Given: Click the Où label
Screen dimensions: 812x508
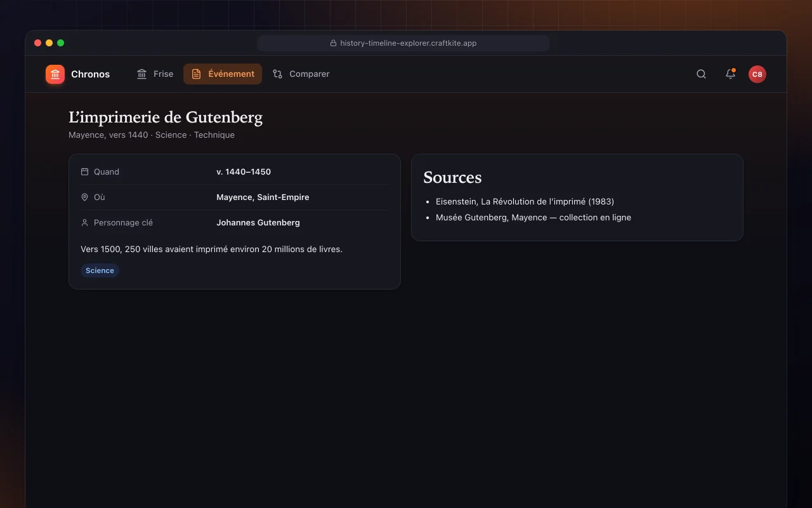Looking at the screenshot, I should 100,197.
